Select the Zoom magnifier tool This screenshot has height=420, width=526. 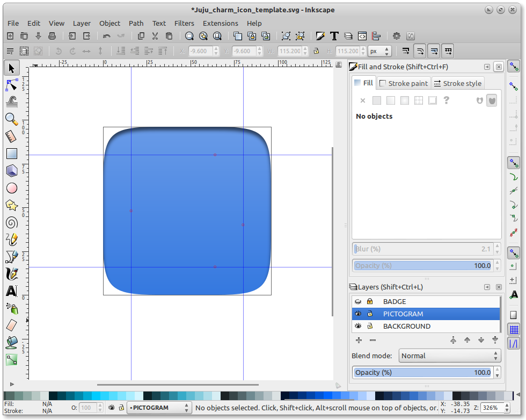coord(11,119)
